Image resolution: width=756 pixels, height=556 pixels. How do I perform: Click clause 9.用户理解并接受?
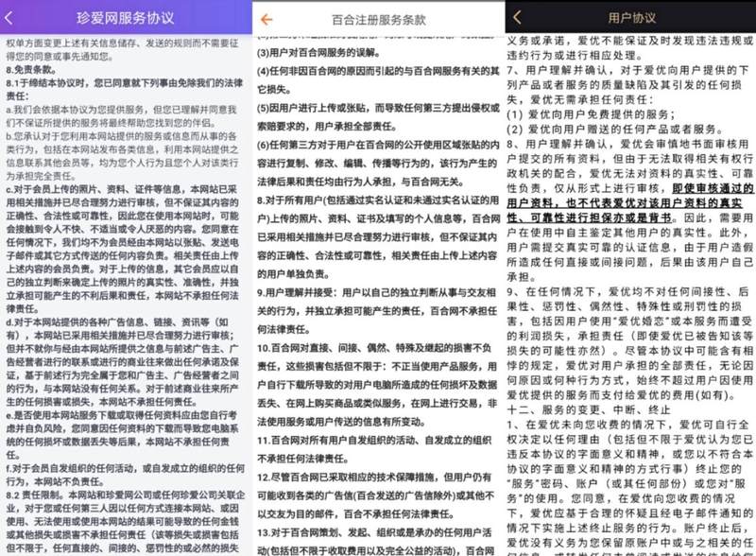click(377, 311)
